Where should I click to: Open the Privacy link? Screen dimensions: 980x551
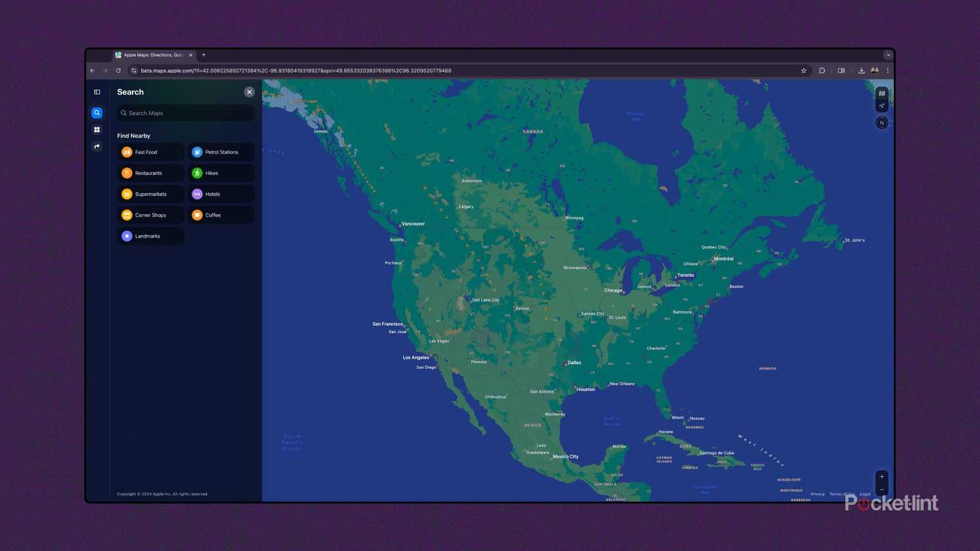(x=817, y=494)
